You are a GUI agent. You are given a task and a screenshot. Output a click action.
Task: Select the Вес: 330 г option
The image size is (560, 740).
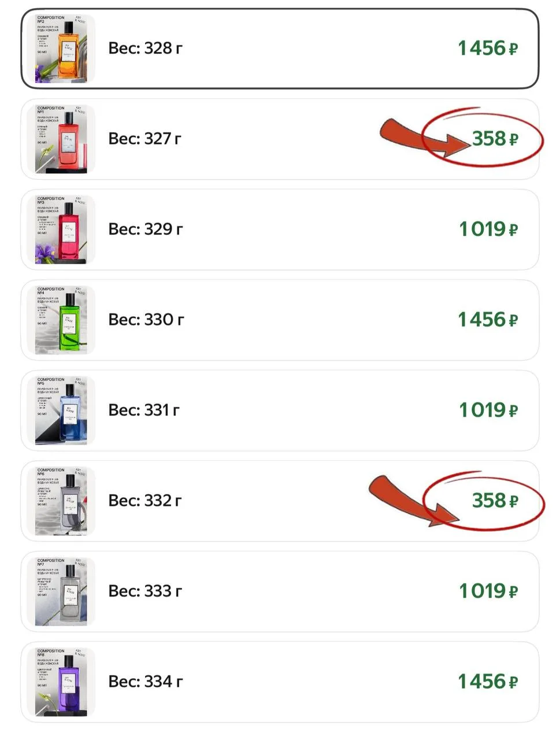point(146,320)
